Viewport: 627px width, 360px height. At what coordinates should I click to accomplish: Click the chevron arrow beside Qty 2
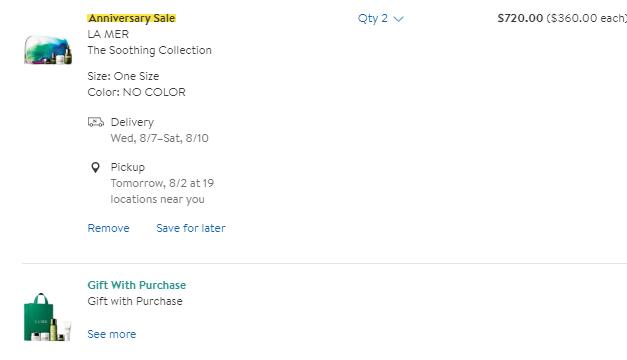click(398, 19)
